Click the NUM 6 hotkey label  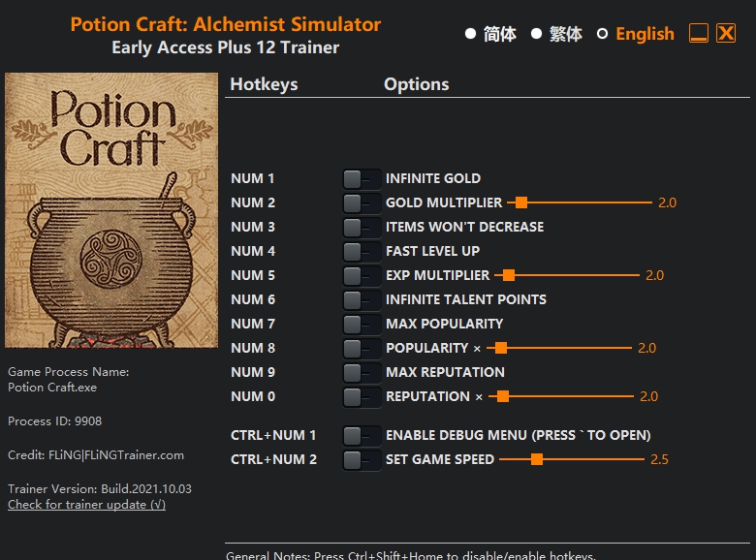tap(253, 299)
